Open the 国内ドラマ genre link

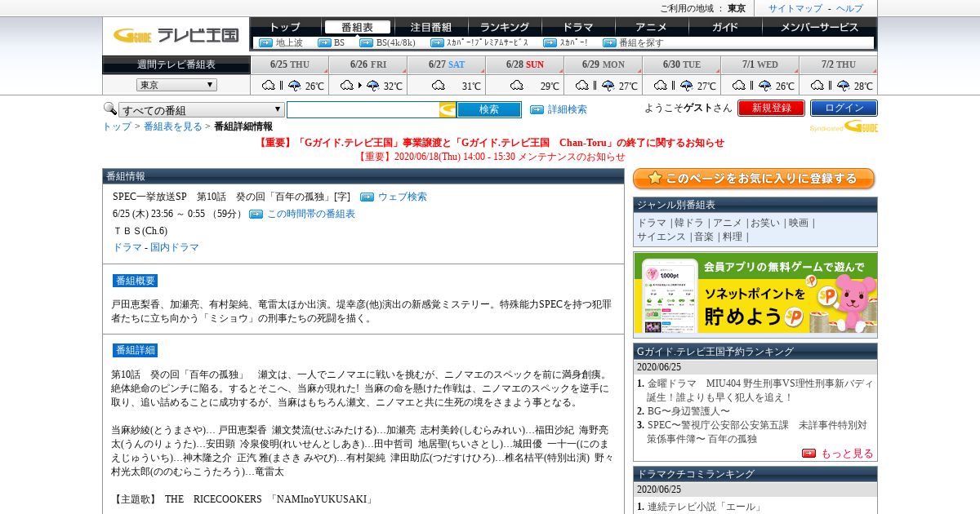175,247
